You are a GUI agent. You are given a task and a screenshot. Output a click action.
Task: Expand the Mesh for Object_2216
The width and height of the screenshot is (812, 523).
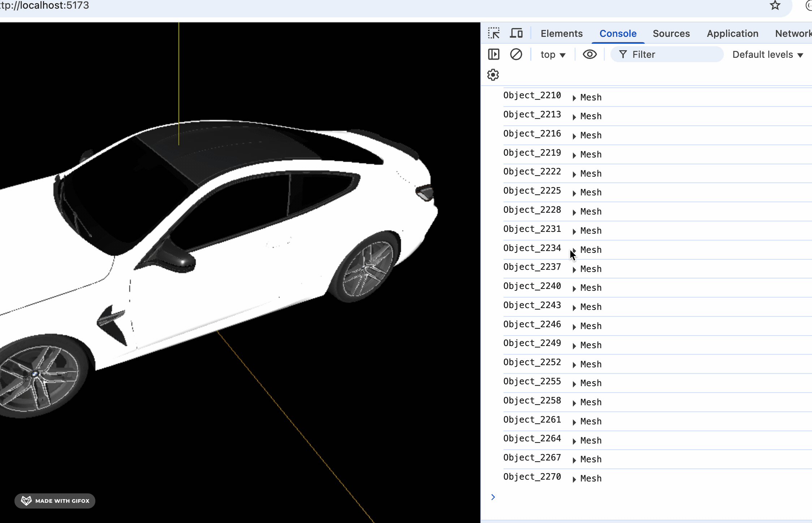pyautogui.click(x=574, y=136)
